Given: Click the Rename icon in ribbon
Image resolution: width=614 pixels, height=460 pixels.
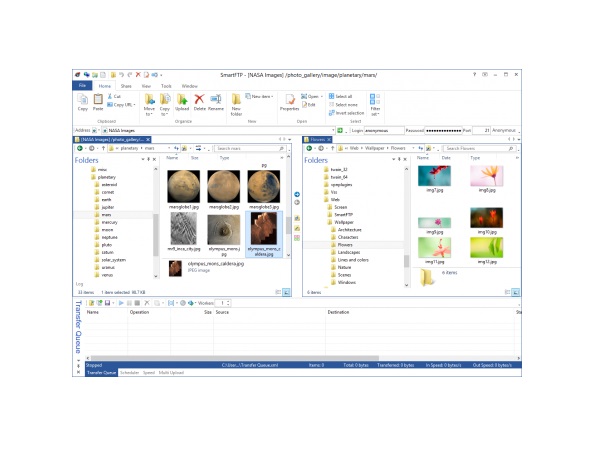Looking at the screenshot, I should tap(216, 103).
